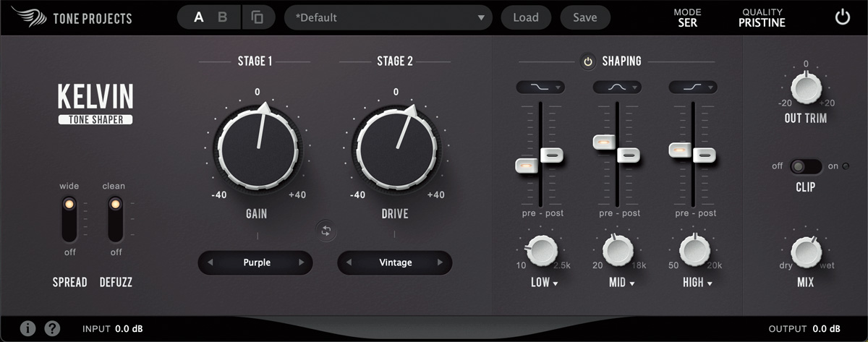The image size is (868, 342).
Task: Switch to preset slot B
Action: 223,17
